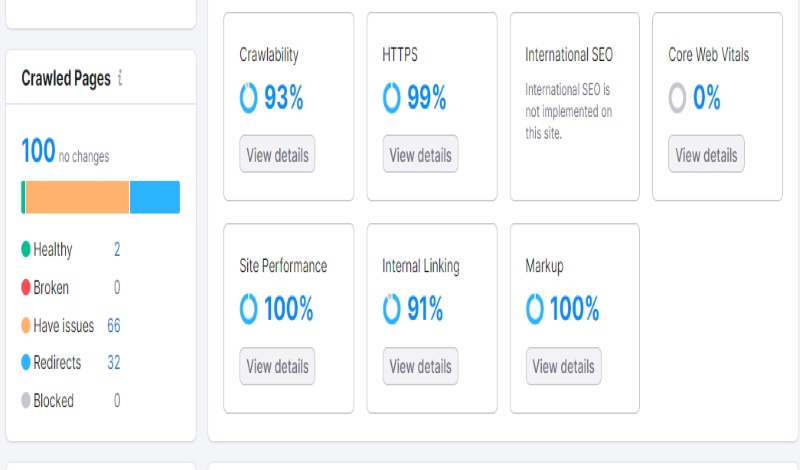Click the orange segment of crawled pages bar
800x470 pixels.
click(77, 197)
